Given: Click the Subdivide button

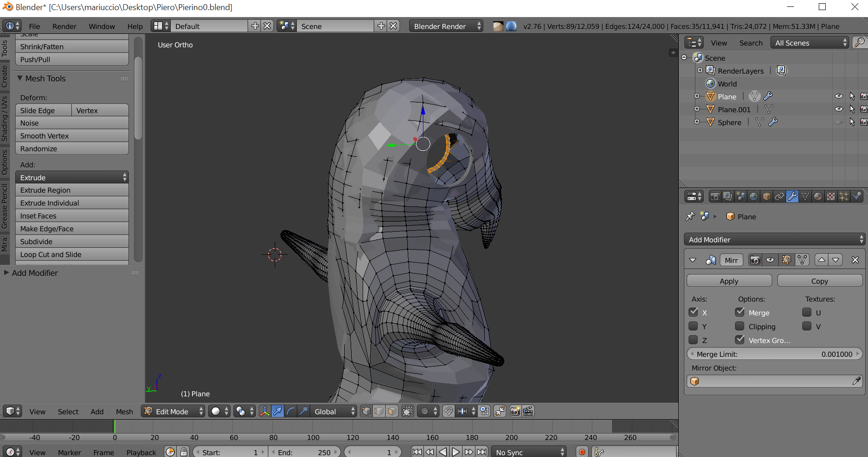Looking at the screenshot, I should click(x=72, y=241).
